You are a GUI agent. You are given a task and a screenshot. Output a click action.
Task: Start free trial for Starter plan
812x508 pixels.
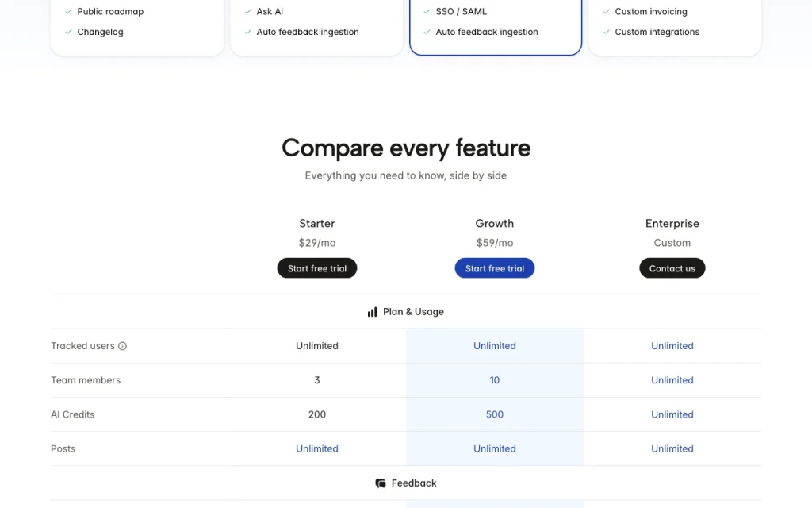click(317, 268)
